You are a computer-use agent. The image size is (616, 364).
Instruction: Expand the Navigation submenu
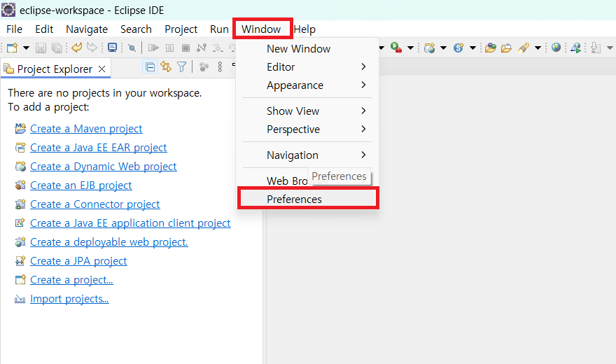click(x=307, y=155)
